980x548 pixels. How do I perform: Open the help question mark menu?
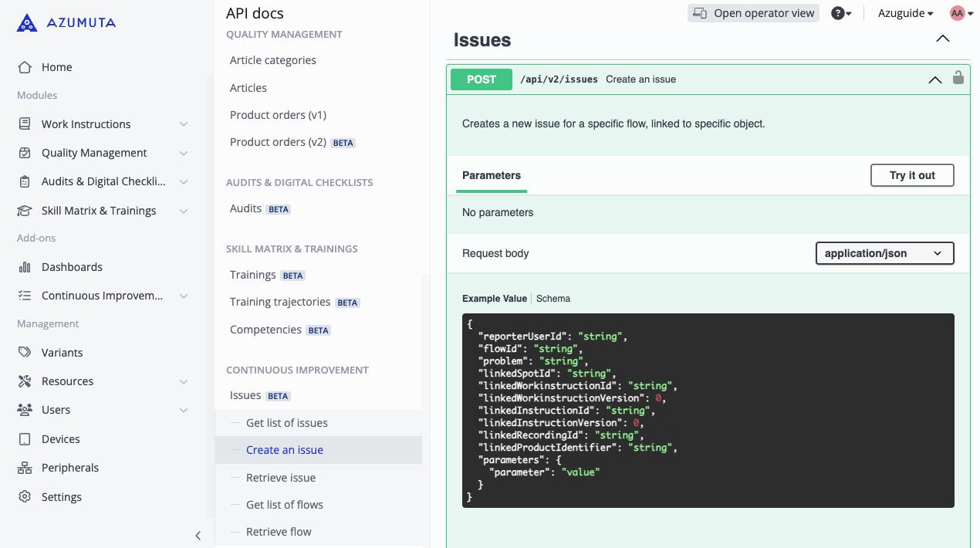tap(841, 13)
